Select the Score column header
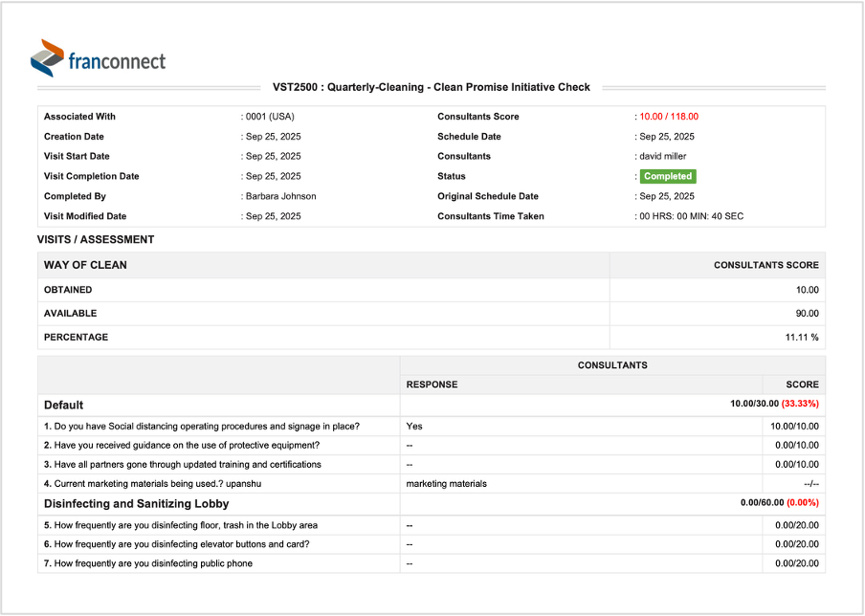Screen dimensions: 865x616 coord(802,385)
